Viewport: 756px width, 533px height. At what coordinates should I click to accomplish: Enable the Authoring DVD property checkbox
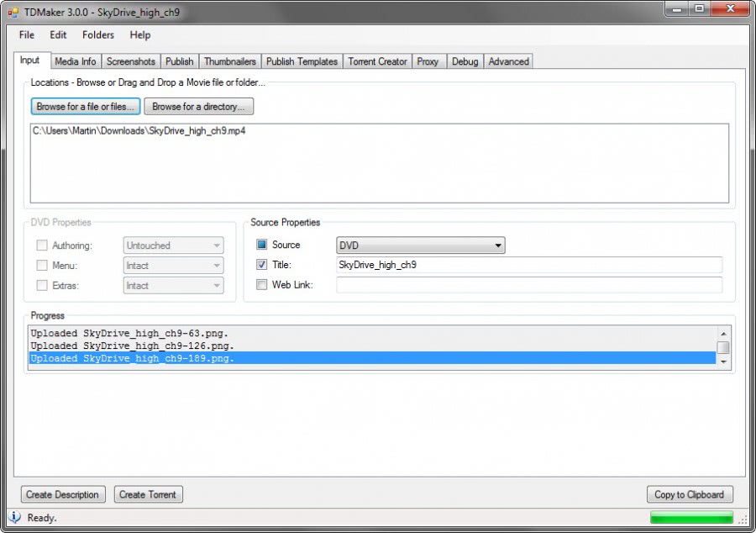tap(42, 245)
